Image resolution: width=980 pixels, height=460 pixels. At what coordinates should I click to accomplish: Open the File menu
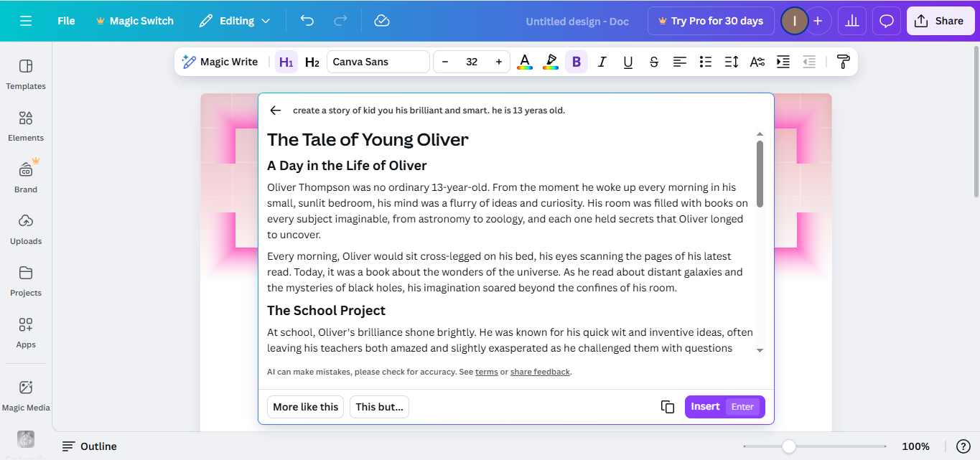(65, 21)
